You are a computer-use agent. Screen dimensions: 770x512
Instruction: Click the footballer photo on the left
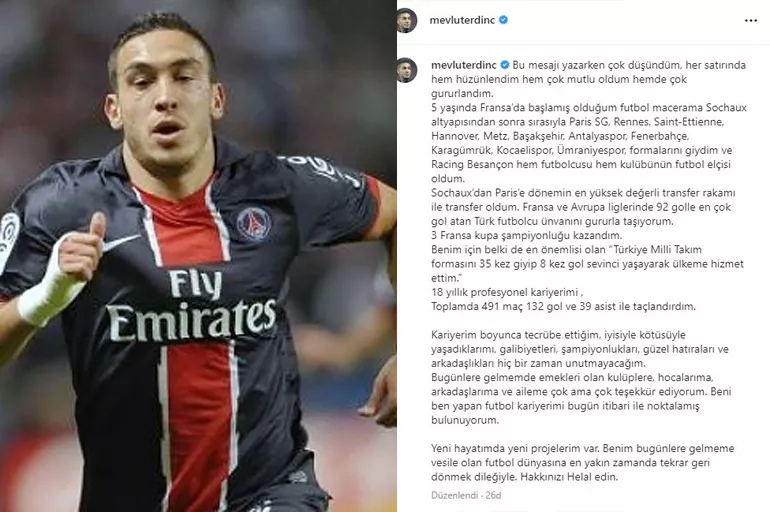coord(198,256)
